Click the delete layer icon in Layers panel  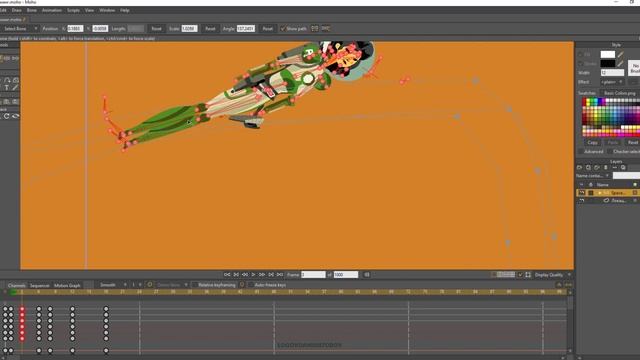tap(606, 168)
